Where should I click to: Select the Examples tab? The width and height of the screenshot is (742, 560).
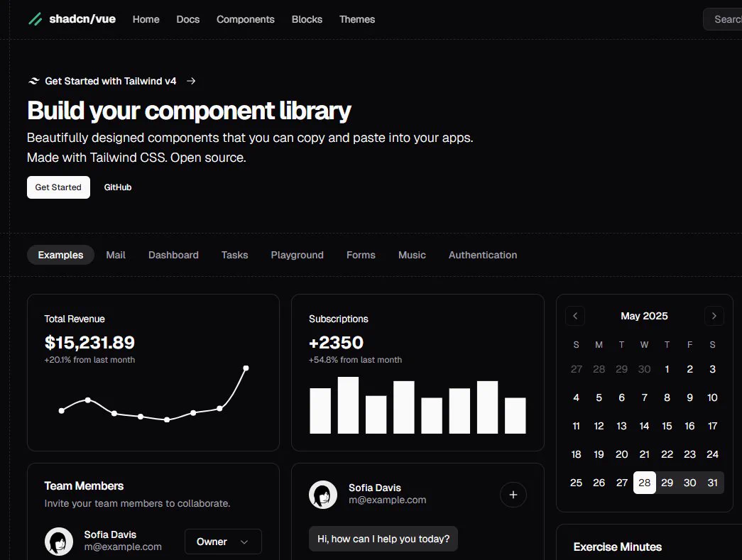click(x=60, y=255)
